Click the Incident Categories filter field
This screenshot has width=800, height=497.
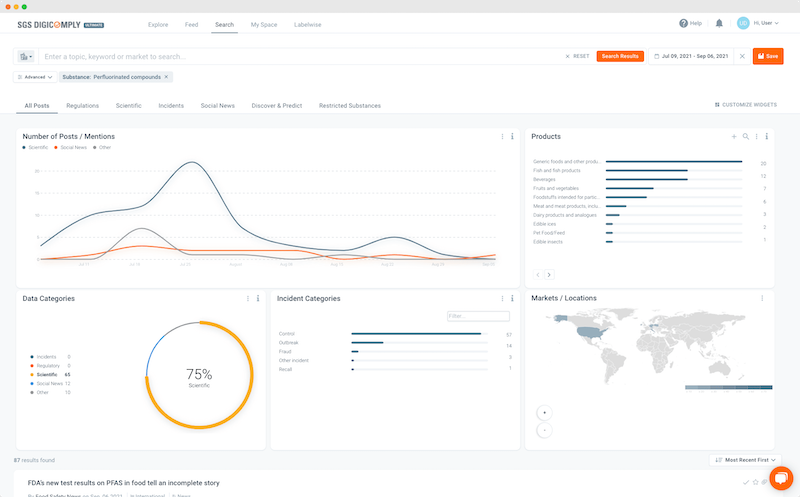pyautogui.click(x=478, y=316)
